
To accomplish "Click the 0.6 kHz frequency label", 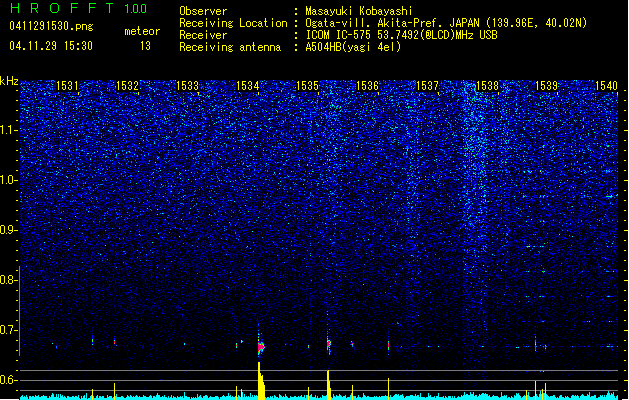I will tap(8, 380).
